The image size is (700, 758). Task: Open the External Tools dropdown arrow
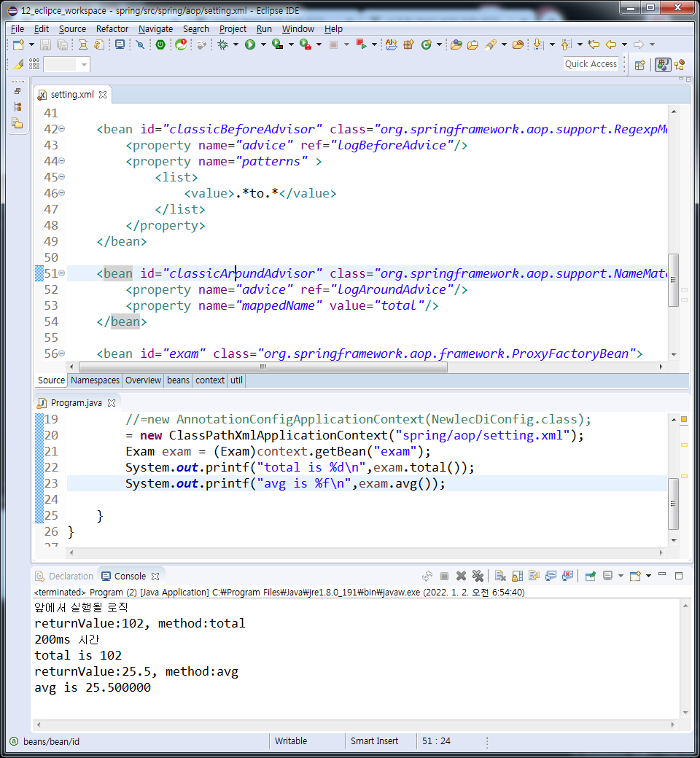[x=319, y=44]
